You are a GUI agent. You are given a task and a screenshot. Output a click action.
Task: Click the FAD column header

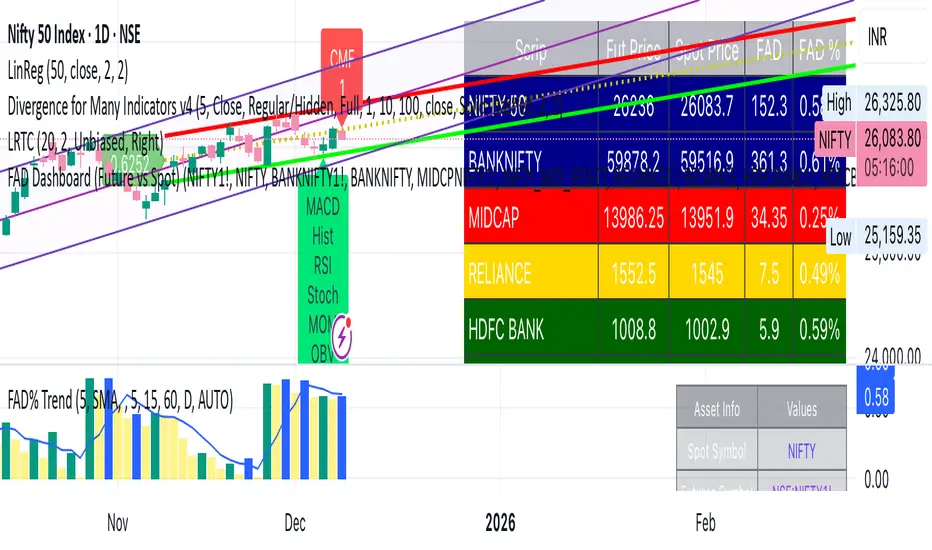click(769, 50)
